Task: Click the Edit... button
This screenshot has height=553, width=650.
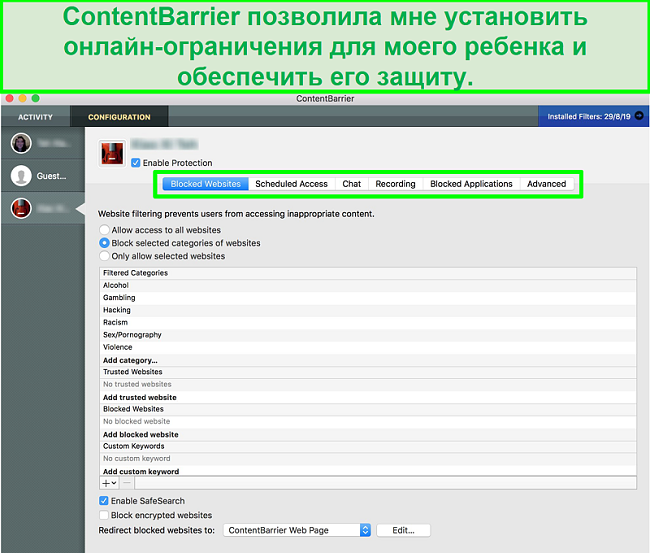Action: click(403, 530)
